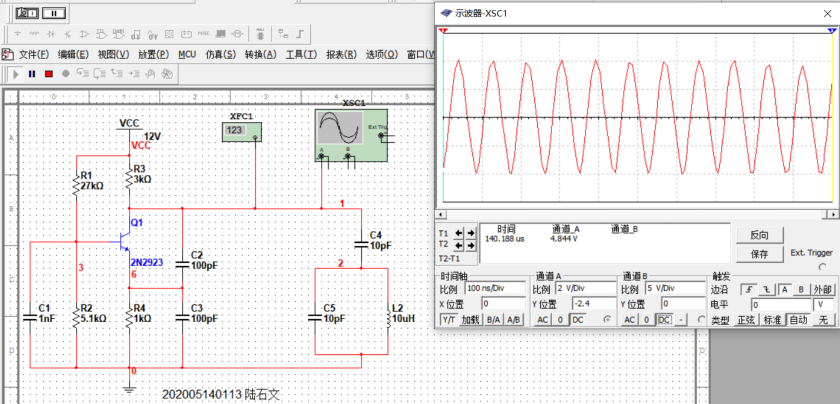Select rising edge trigger button
Screen dimensions: 840x404
pos(749,289)
